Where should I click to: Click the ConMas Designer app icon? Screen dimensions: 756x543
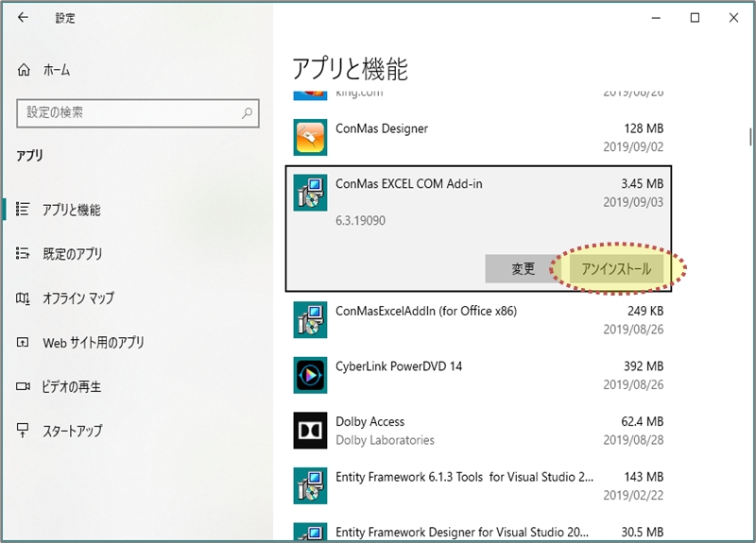[310, 138]
